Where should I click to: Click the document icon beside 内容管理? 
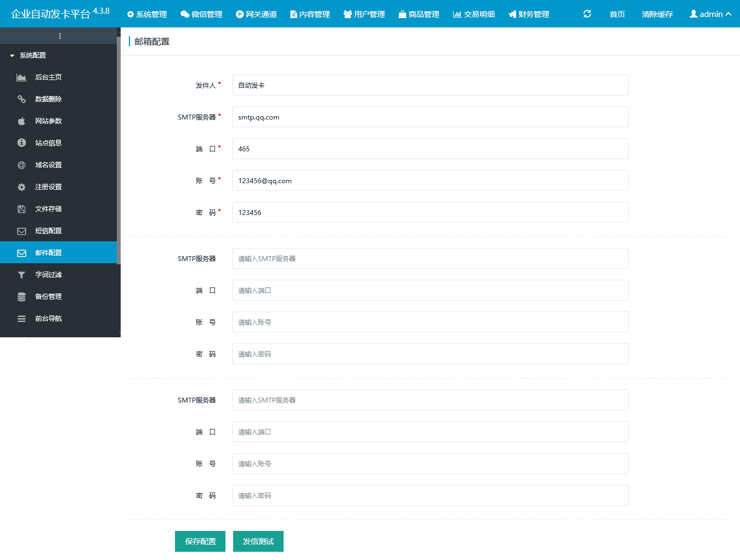(x=293, y=14)
